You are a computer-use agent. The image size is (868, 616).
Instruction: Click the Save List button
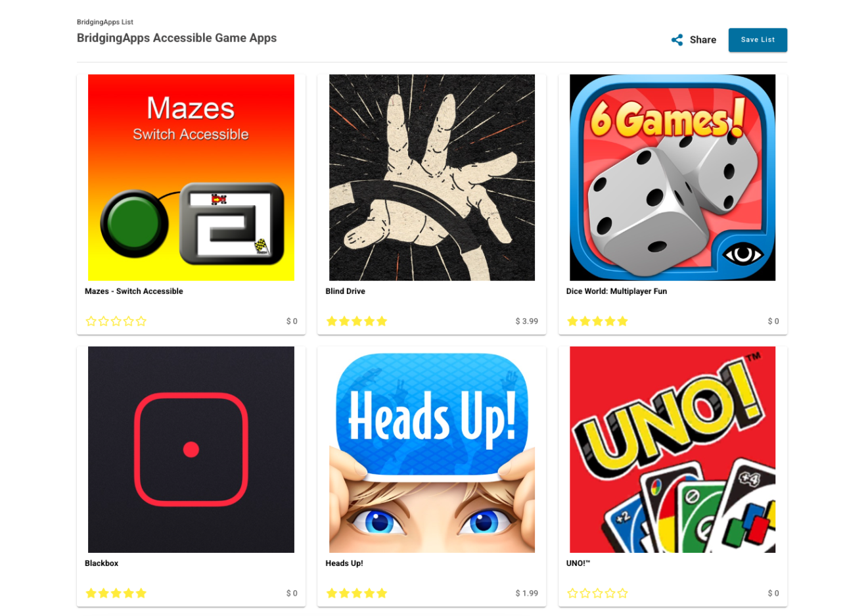(758, 40)
